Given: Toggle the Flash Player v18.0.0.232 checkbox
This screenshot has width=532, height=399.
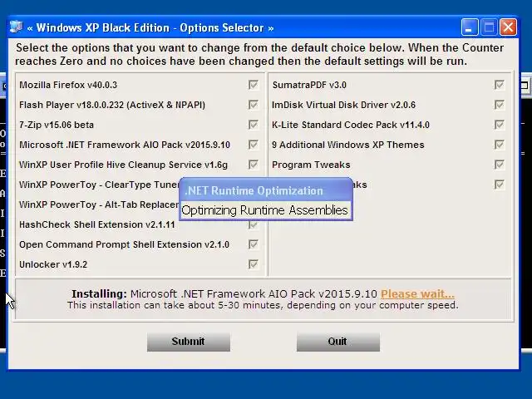Looking at the screenshot, I should [253, 105].
